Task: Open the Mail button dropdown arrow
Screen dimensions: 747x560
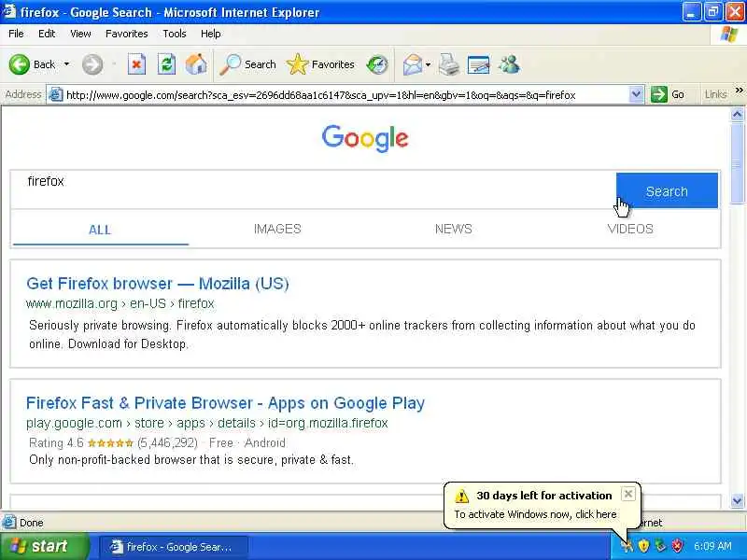Action: pos(428,64)
